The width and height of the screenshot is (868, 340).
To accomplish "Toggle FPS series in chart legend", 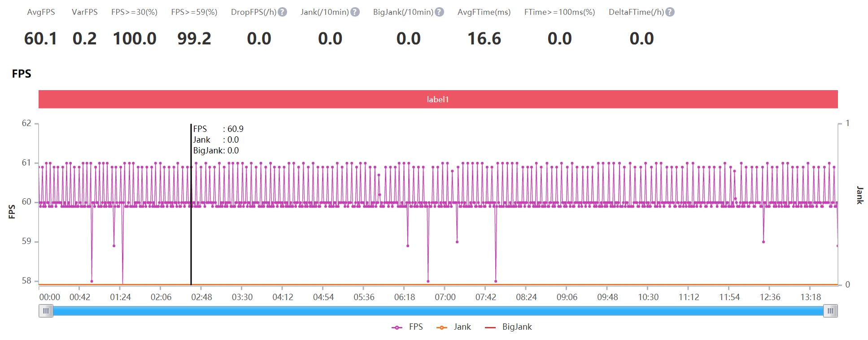I will point(407,327).
